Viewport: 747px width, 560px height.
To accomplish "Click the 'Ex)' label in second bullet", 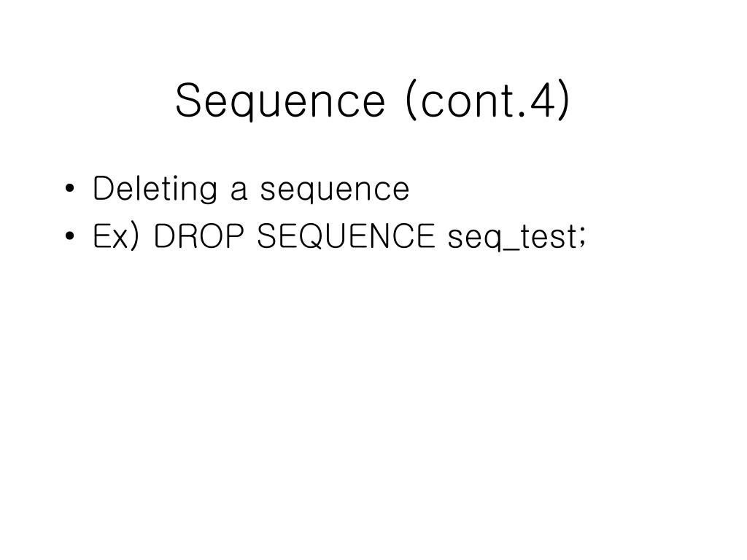I will click(x=117, y=236).
